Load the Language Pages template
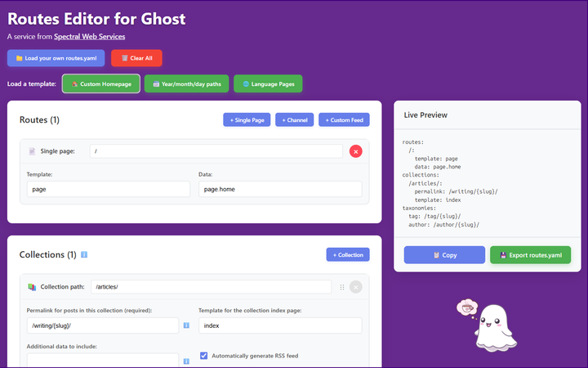Viewport: 588px width, 368px height. point(268,83)
